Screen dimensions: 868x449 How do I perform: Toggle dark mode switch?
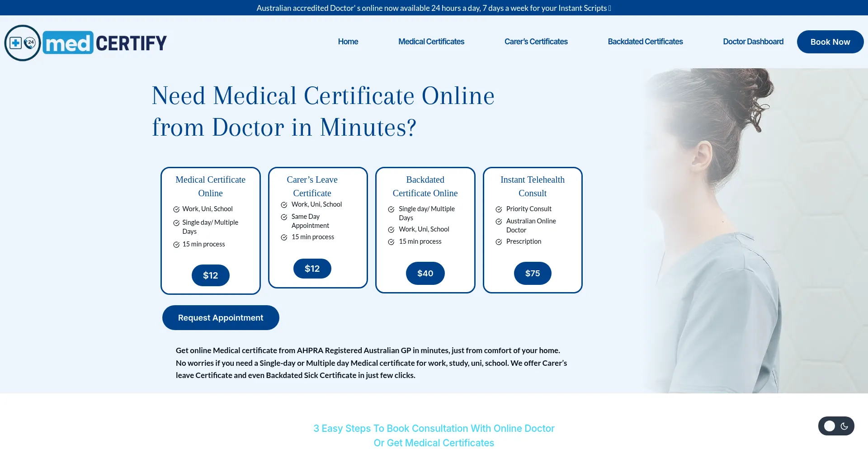click(836, 426)
